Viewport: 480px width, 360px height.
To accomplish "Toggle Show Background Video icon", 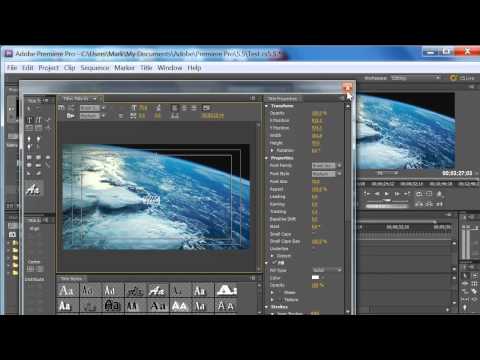I will [206, 108].
